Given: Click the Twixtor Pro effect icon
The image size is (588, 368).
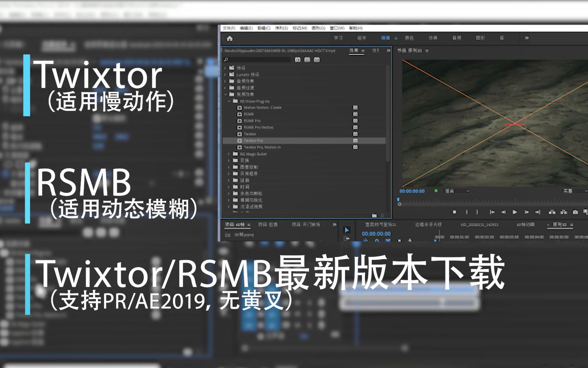Looking at the screenshot, I should tap(240, 140).
